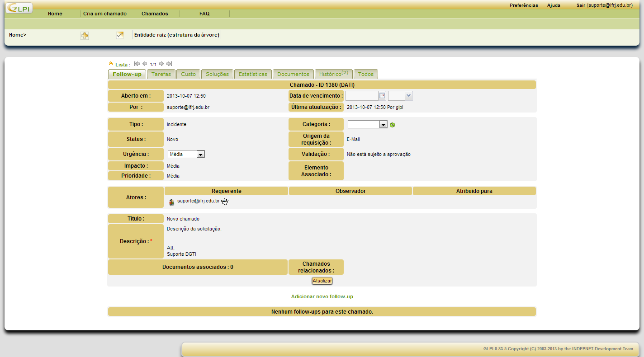
Task: Jump to last item in Lista navigation
Action: point(169,64)
